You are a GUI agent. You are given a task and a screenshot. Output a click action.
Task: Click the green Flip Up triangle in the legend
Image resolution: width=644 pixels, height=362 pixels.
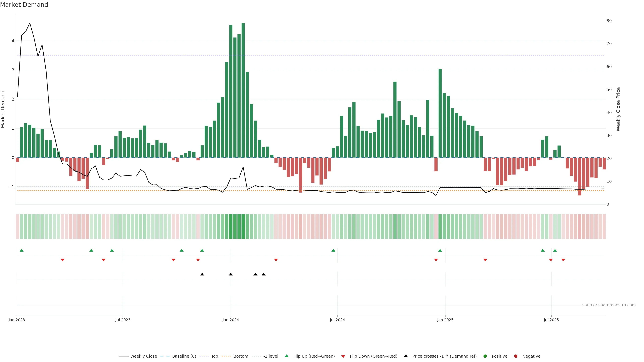pos(286,356)
